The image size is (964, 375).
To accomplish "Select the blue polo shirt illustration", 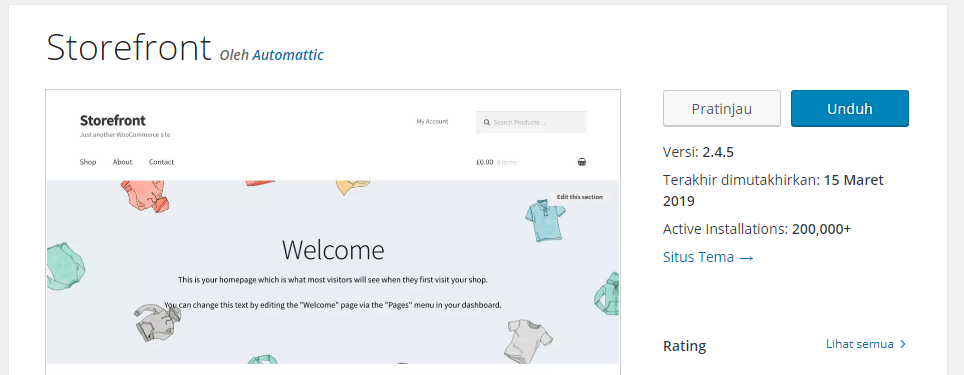I will [x=545, y=220].
